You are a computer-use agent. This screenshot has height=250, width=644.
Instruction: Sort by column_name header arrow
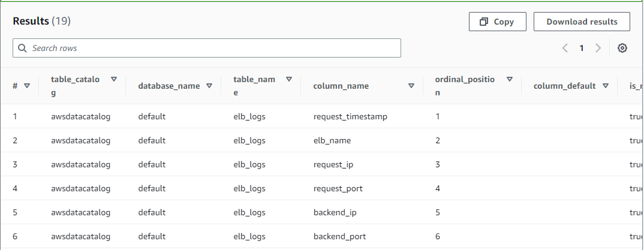(411, 86)
